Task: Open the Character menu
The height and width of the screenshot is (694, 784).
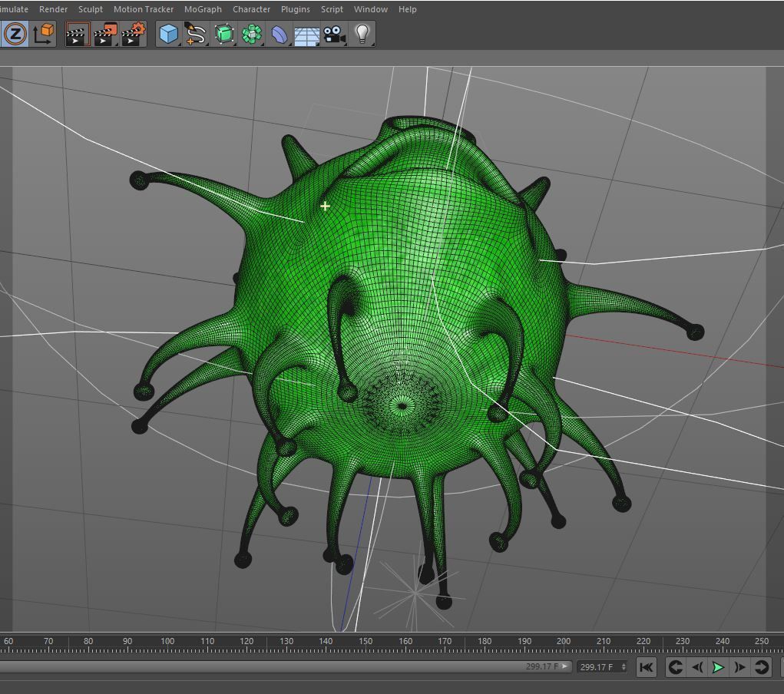Action: click(x=252, y=9)
